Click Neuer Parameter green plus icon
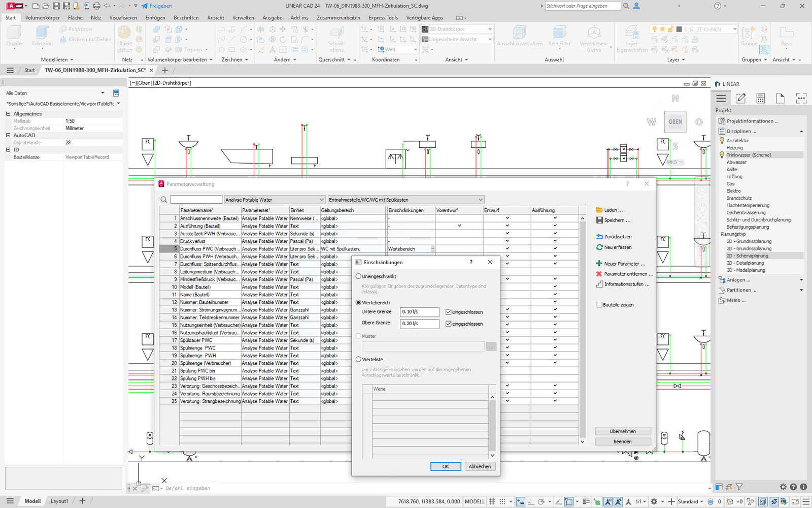The width and height of the screenshot is (812, 508). 599,264
